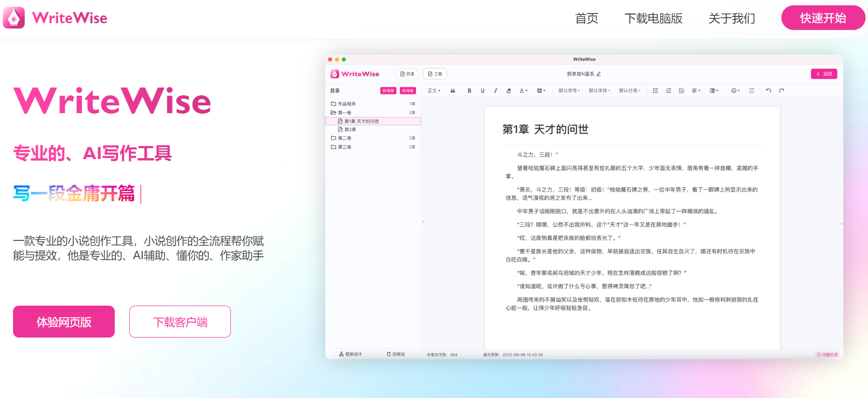Switch to the 目录 tab in the app preview
This screenshot has width=868, height=398.
click(x=407, y=74)
